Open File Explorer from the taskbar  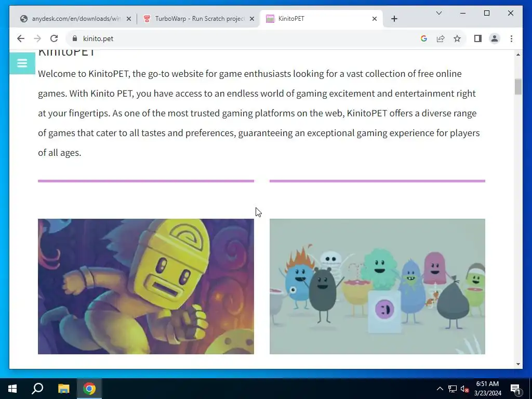[x=63, y=389]
